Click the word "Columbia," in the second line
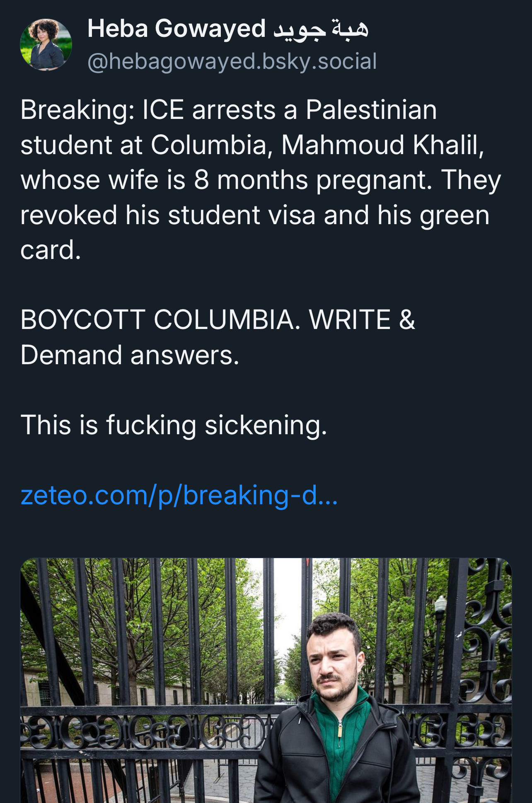This screenshot has height=803, width=532. click(211, 145)
